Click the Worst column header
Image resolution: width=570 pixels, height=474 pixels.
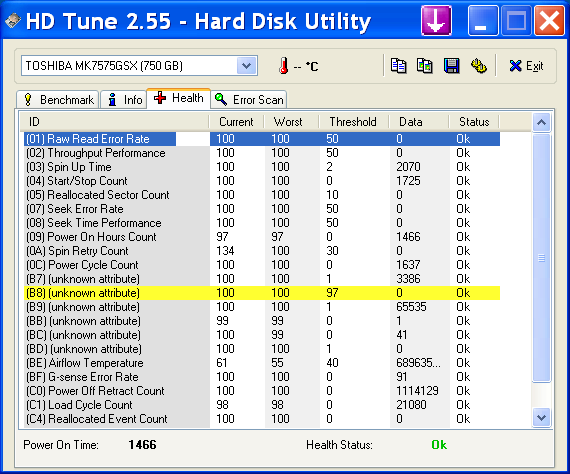click(292, 122)
